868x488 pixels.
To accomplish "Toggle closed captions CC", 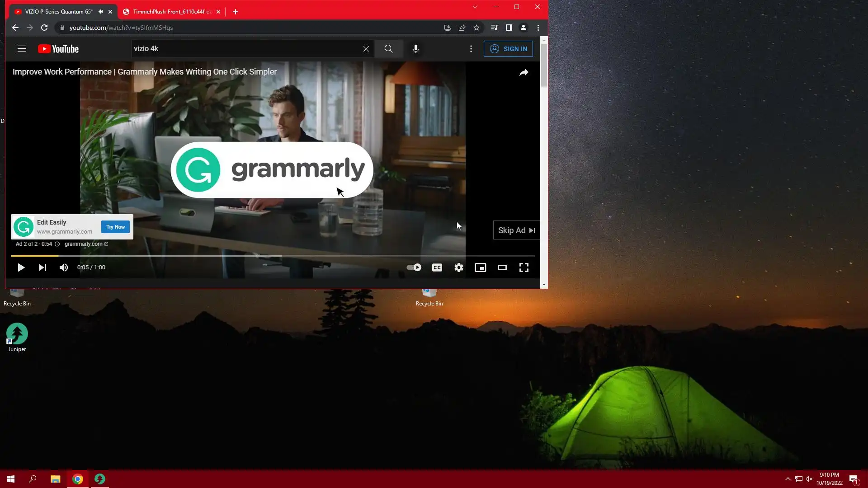I will [x=437, y=267].
